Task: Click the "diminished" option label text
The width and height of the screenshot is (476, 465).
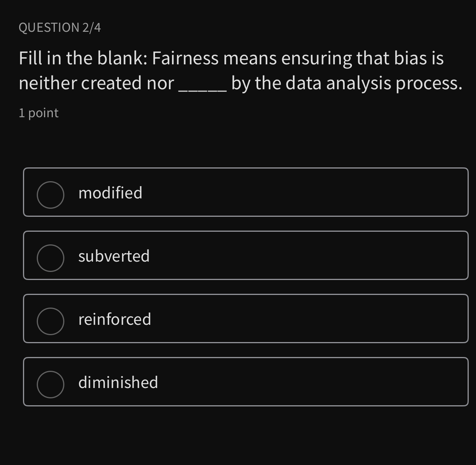Action: (x=118, y=382)
